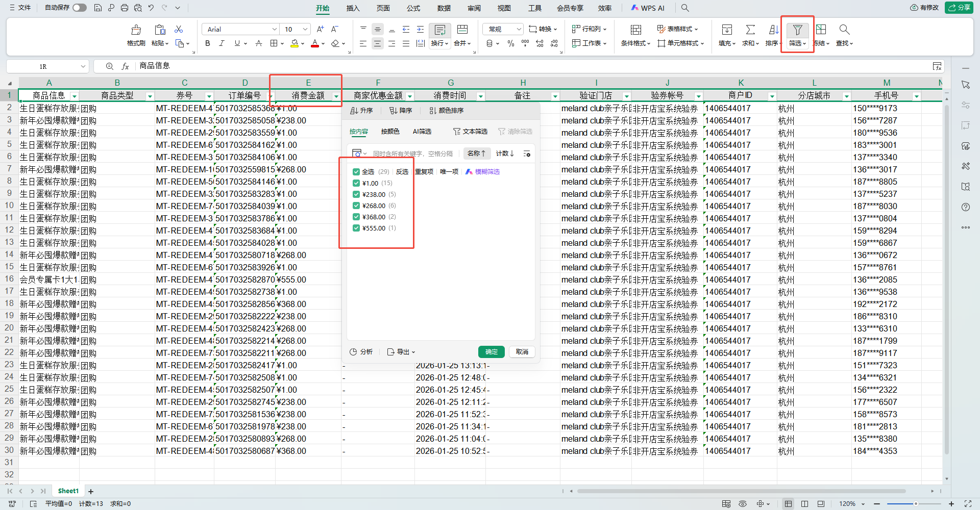Screen dimensions: 980x510
Task: Open the number format dropdown (常规)
Action: point(519,30)
